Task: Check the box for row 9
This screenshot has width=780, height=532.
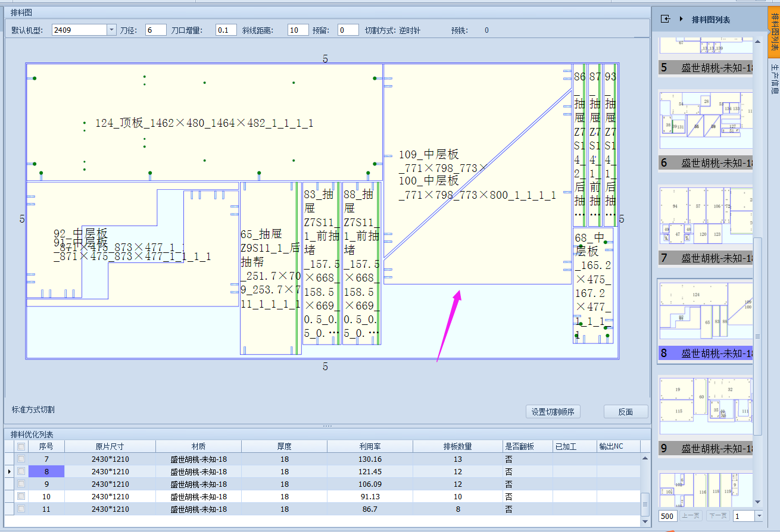Action: tap(21, 484)
